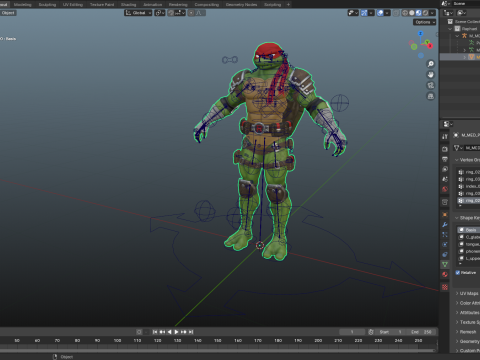Toggle use preview range clock icon
The height and width of the screenshot is (360, 480).
click(371, 332)
